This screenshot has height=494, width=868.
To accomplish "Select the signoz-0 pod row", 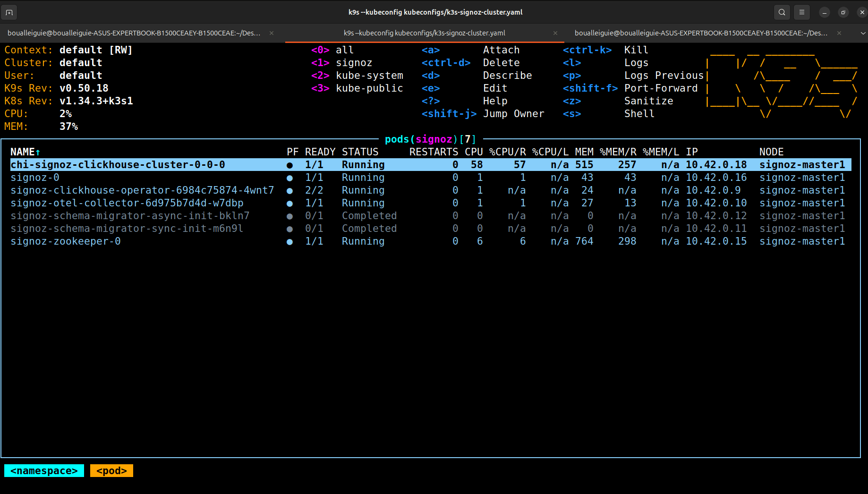I will [x=431, y=177].
